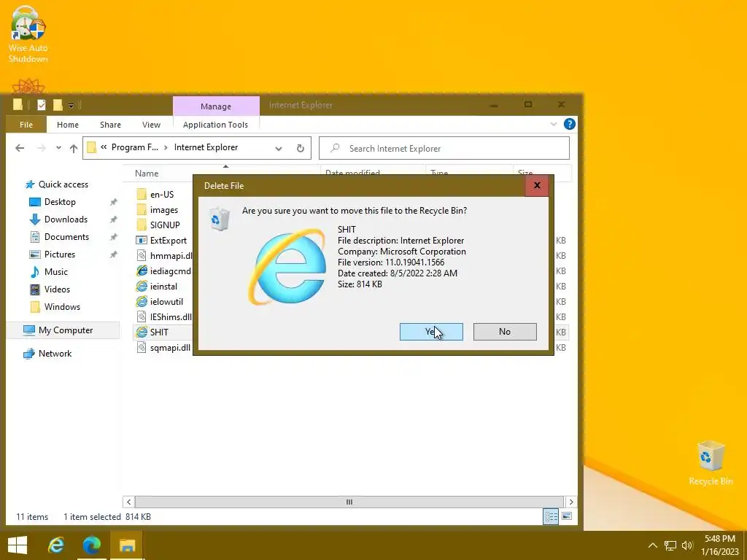Open Windows folder in navigation pane
Viewport: 747px width, 560px height.
tap(62, 307)
